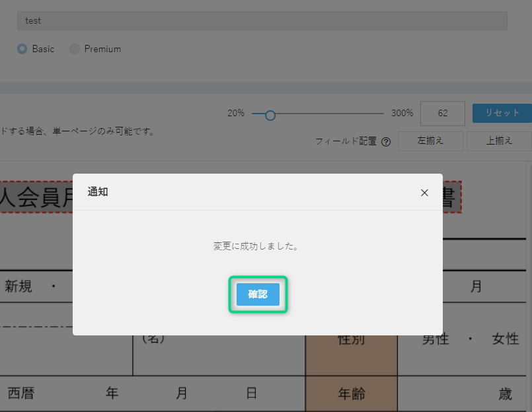This screenshot has width=532, height=412.
Task: Click the 男性・女性 cell
Action: 470,339
